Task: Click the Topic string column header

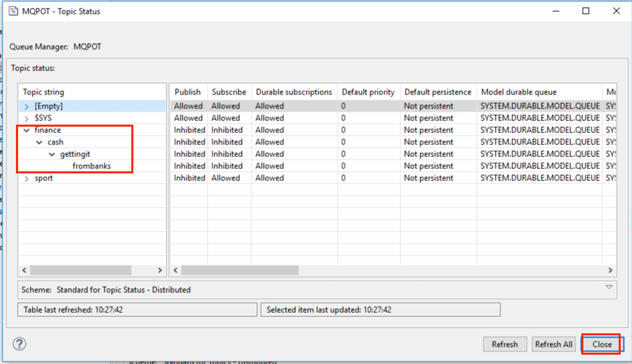Action: coord(92,92)
